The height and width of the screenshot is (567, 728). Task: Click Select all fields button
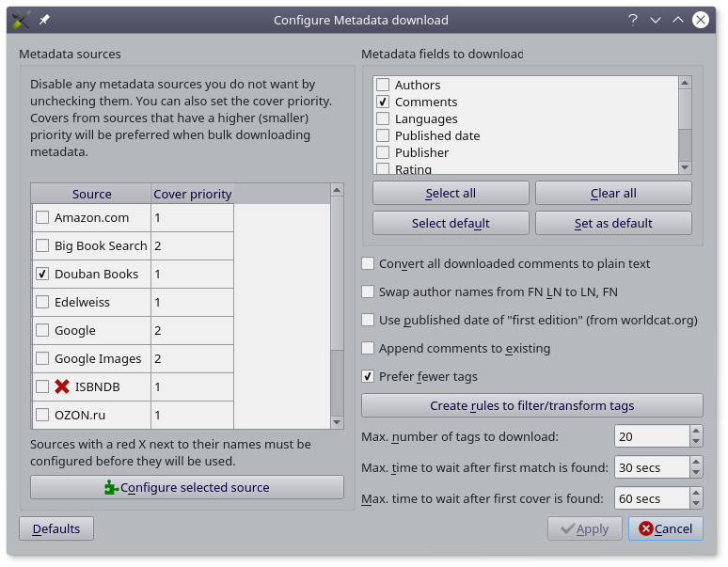[451, 193]
